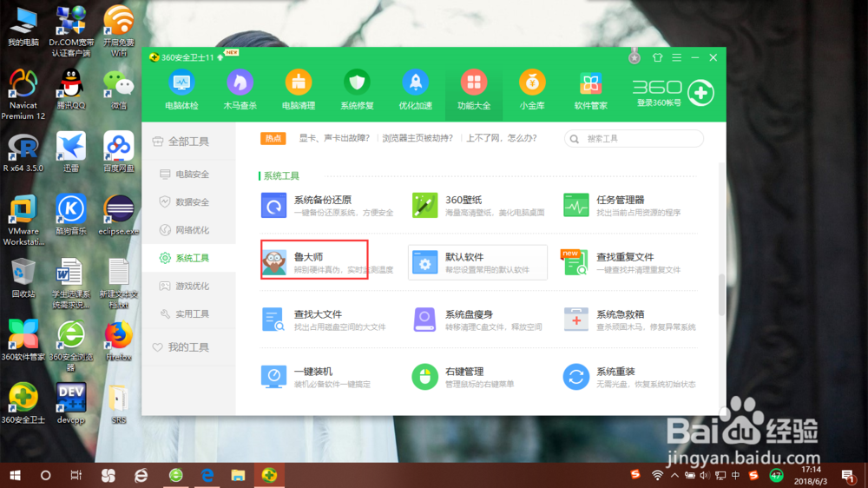Open File Explorer on taskbar

tap(238, 475)
